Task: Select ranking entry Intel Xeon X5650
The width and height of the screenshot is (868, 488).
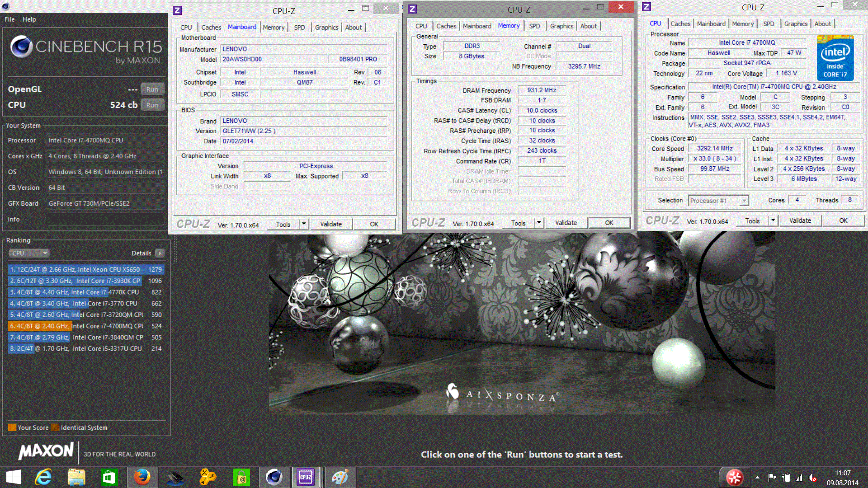Action: point(85,269)
